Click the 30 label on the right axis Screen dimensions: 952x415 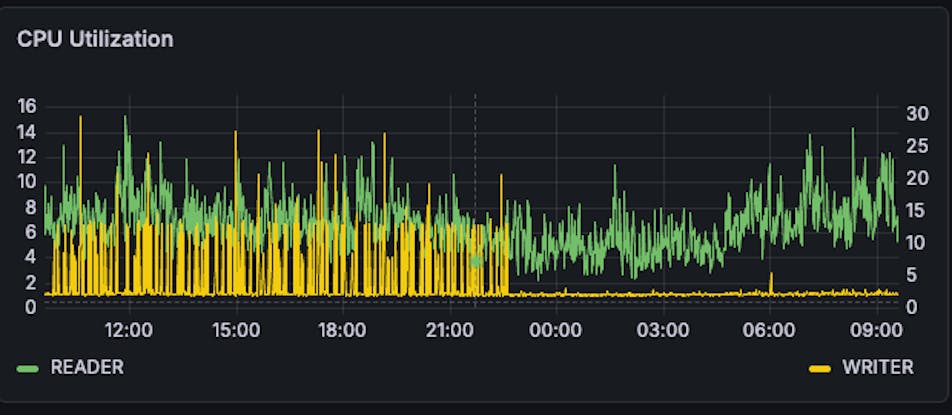pos(918,113)
